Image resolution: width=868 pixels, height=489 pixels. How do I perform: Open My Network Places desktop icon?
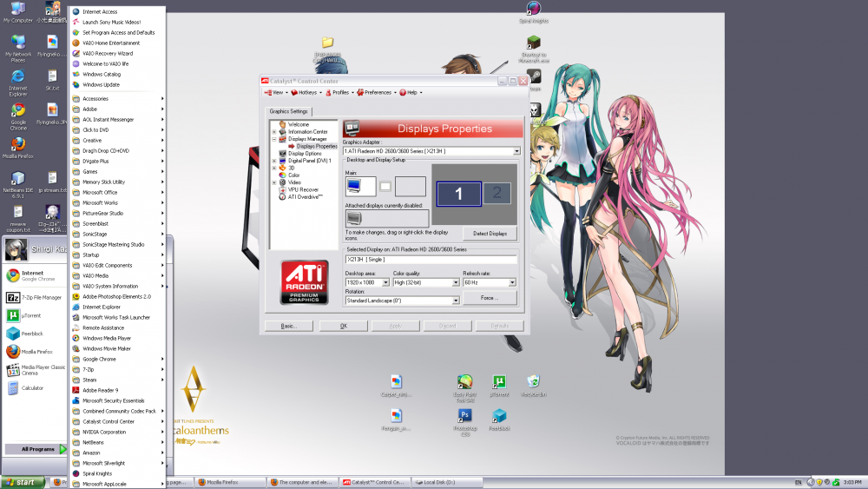17,48
